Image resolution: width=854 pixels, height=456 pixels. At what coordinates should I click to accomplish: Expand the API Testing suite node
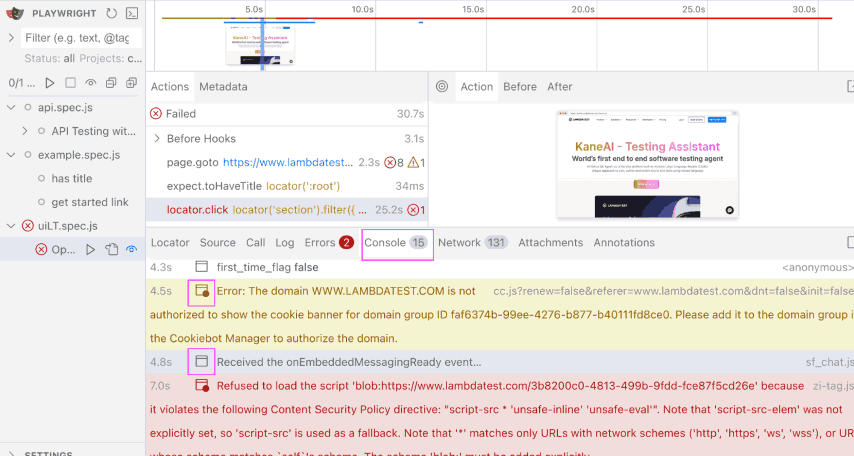(26, 131)
